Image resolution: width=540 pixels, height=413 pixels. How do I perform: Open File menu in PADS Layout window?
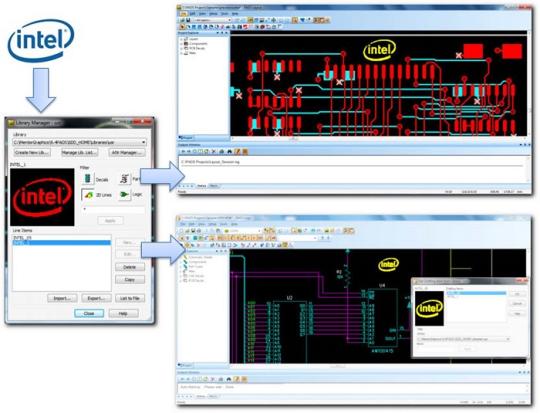coord(184,14)
